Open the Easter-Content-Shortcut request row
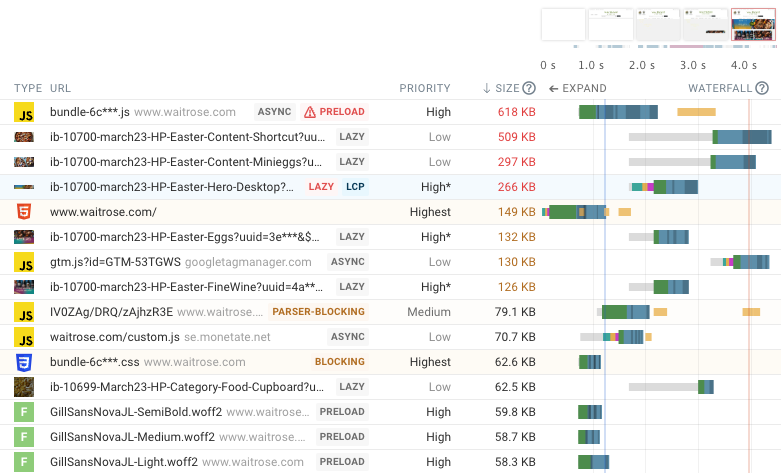The height and width of the screenshot is (473, 781). (390, 137)
